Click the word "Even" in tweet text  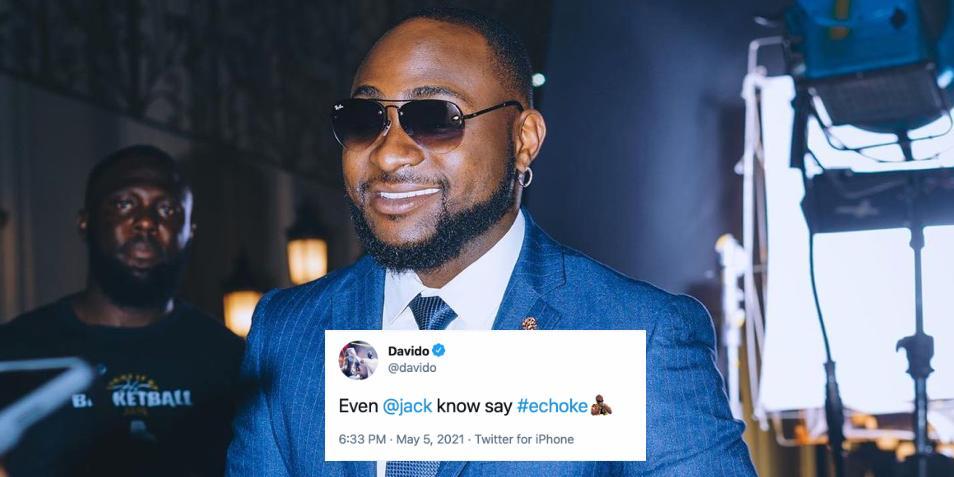[357, 406]
